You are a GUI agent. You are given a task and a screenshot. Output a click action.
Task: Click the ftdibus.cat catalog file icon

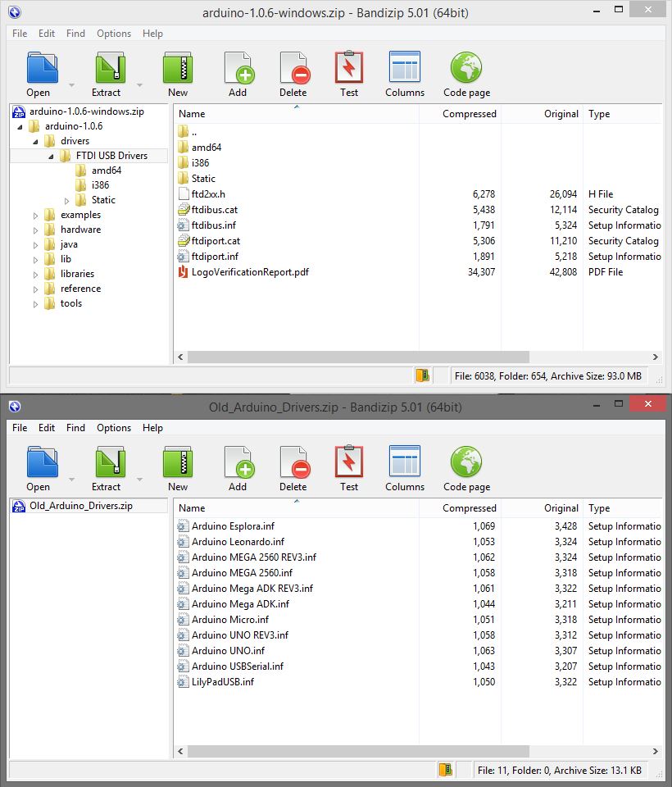click(184, 210)
